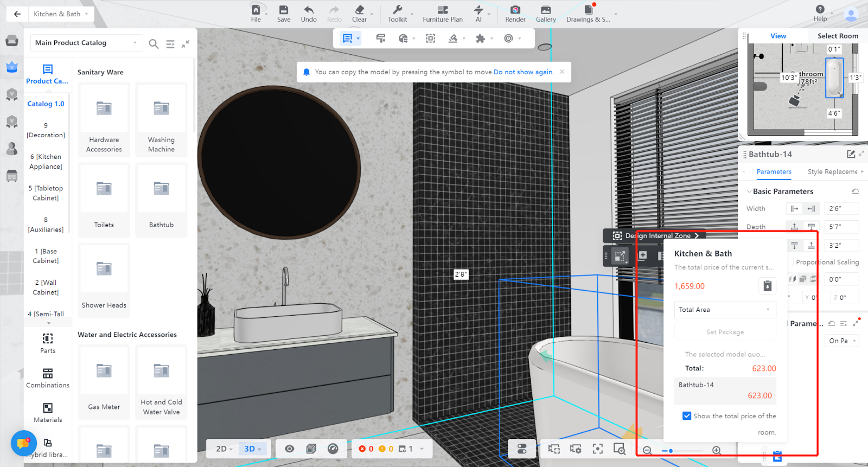868x467 pixels.
Task: Uncheck Show the total price checkbox
Action: (687, 416)
